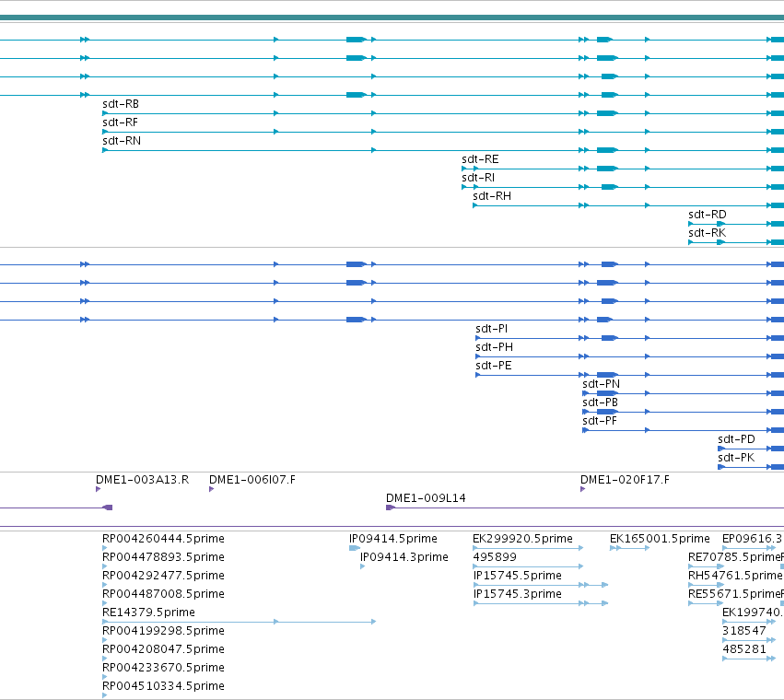Click the RP004233670.5prime EST label
The height and width of the screenshot is (700, 784).
(x=163, y=669)
